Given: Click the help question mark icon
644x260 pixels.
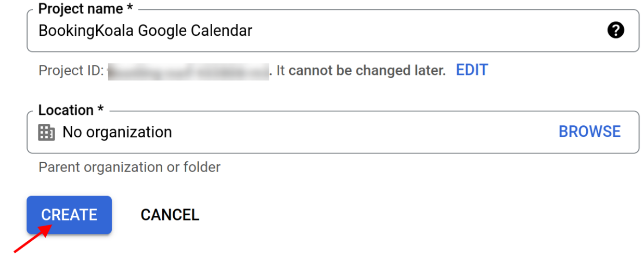Looking at the screenshot, I should coord(615,31).
